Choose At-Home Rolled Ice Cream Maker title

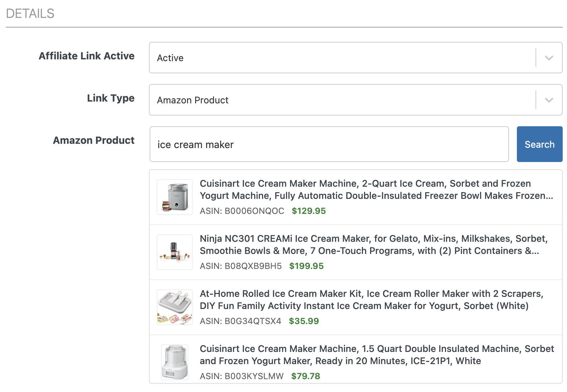click(371, 300)
